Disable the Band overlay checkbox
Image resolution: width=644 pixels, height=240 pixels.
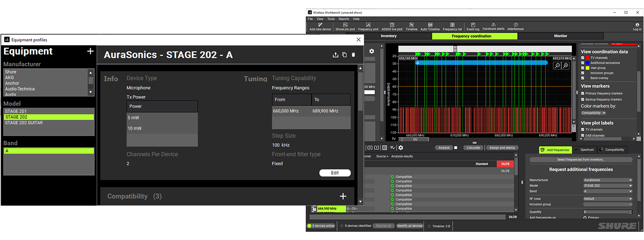pyautogui.click(x=583, y=78)
